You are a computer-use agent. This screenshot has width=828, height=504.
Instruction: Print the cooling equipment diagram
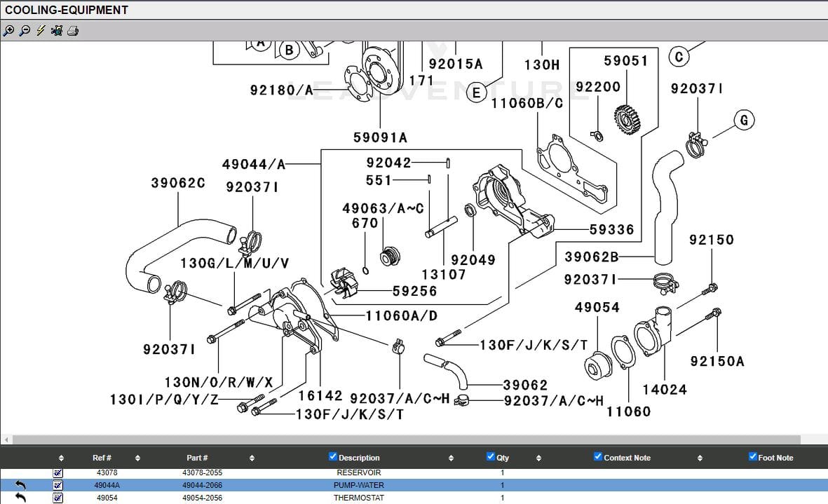point(73,31)
